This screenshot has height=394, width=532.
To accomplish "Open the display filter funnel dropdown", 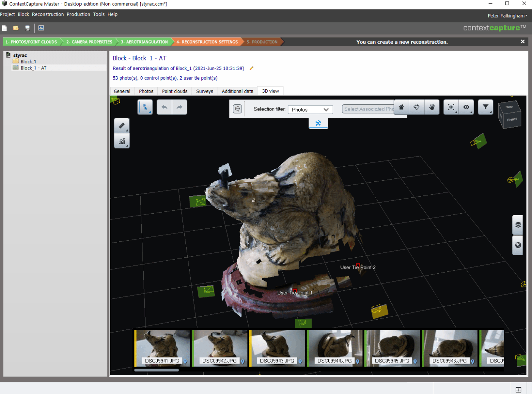I will (x=485, y=107).
